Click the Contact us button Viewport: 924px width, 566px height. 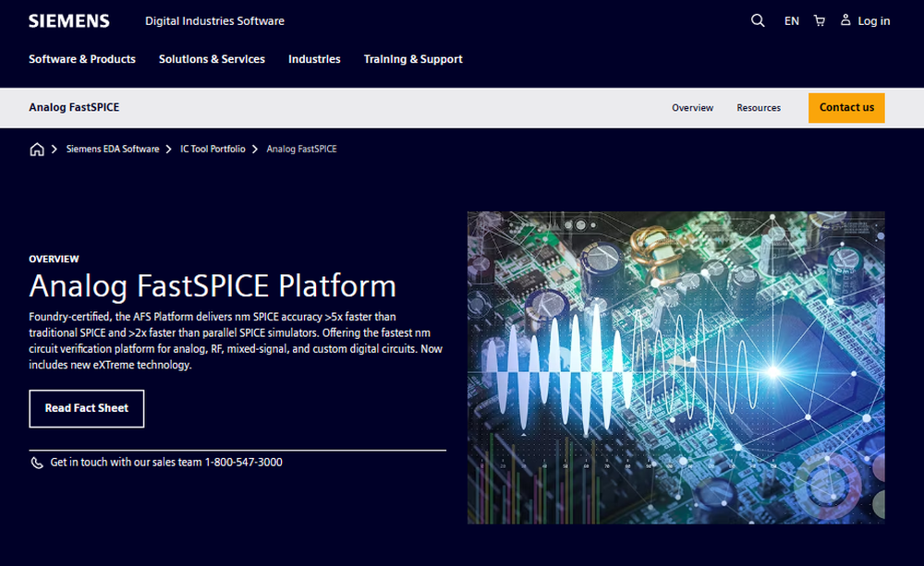[x=846, y=108]
